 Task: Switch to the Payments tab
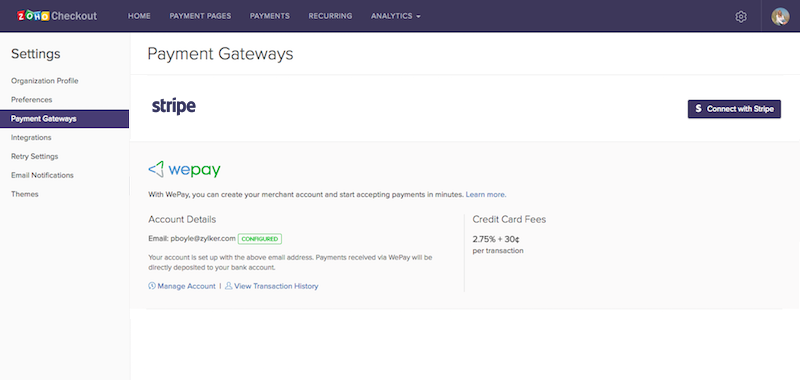tap(269, 16)
